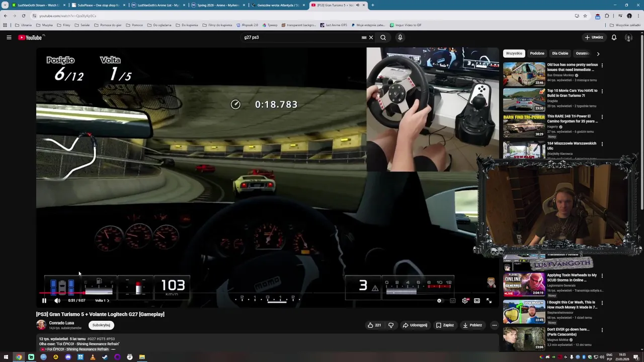Open Steam from the taskbar
The image size is (644, 362).
105,357
